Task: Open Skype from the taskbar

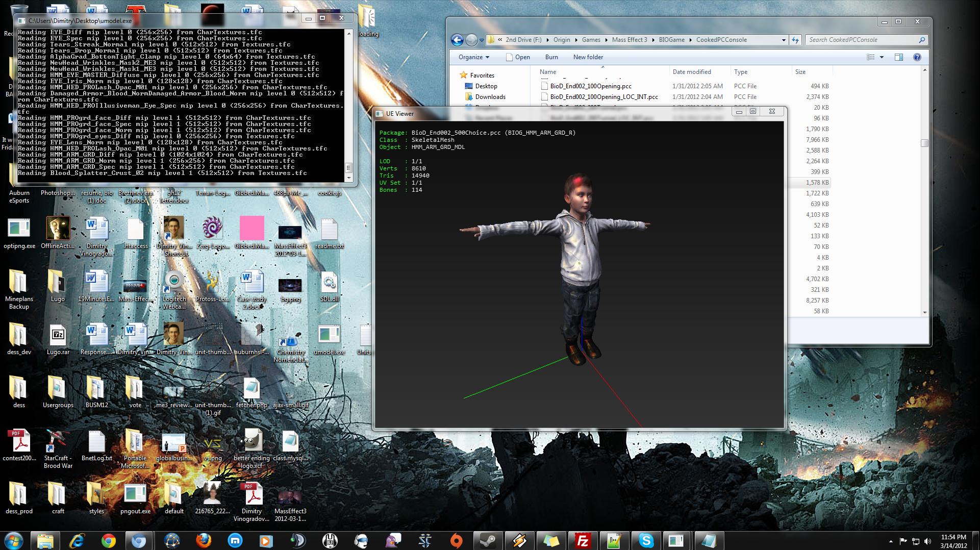Action: (x=645, y=541)
